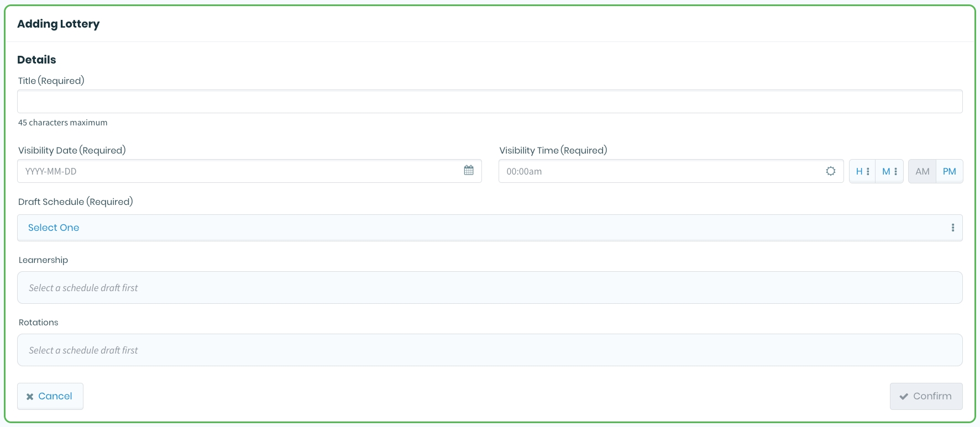Screen dimensions: 980x427
Task: Select AM for visibility time
Action: click(922, 171)
